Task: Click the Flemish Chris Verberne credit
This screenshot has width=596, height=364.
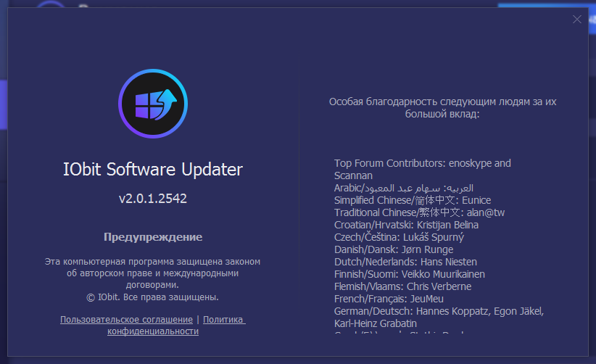Action: pyautogui.click(x=402, y=286)
